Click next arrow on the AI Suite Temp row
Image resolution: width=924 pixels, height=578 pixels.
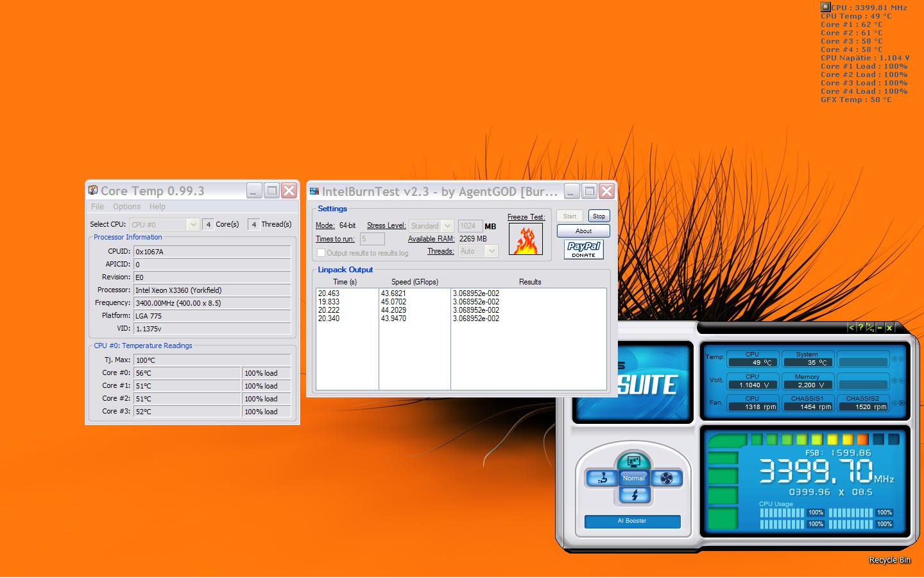(x=901, y=359)
